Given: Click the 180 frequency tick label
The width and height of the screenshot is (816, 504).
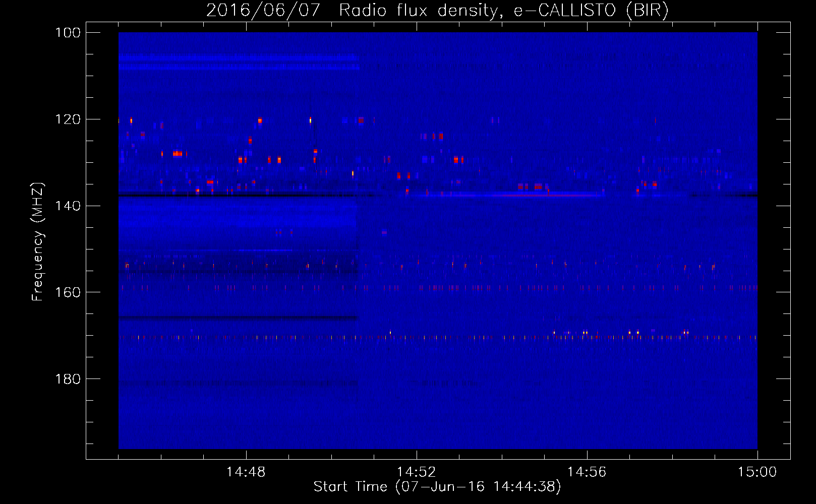Looking at the screenshot, I should point(68,379).
